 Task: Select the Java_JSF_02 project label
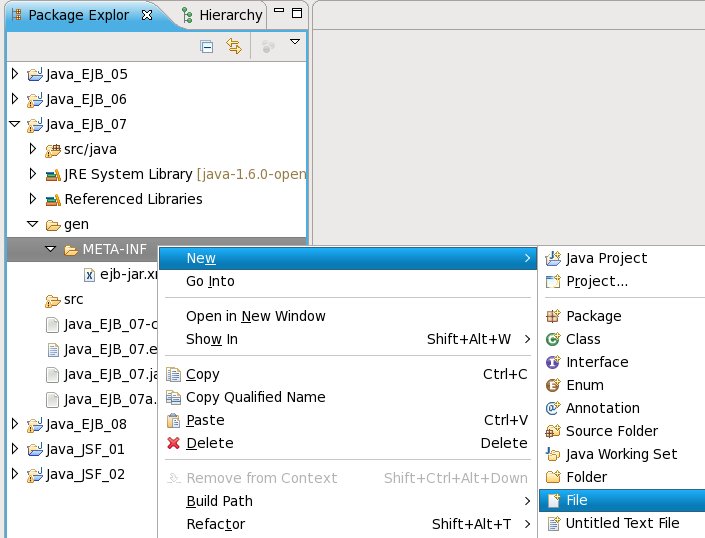(85, 474)
